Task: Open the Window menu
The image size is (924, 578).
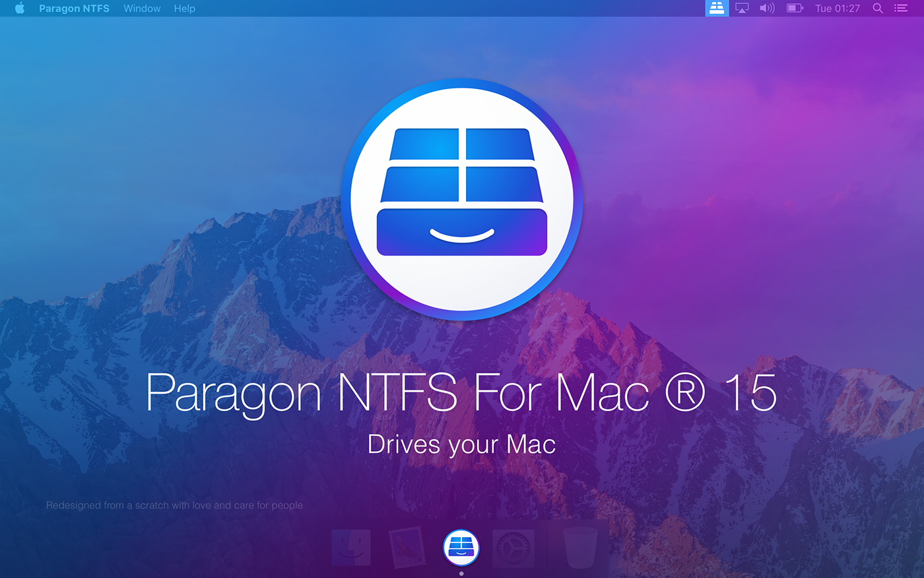Action: pos(142,9)
